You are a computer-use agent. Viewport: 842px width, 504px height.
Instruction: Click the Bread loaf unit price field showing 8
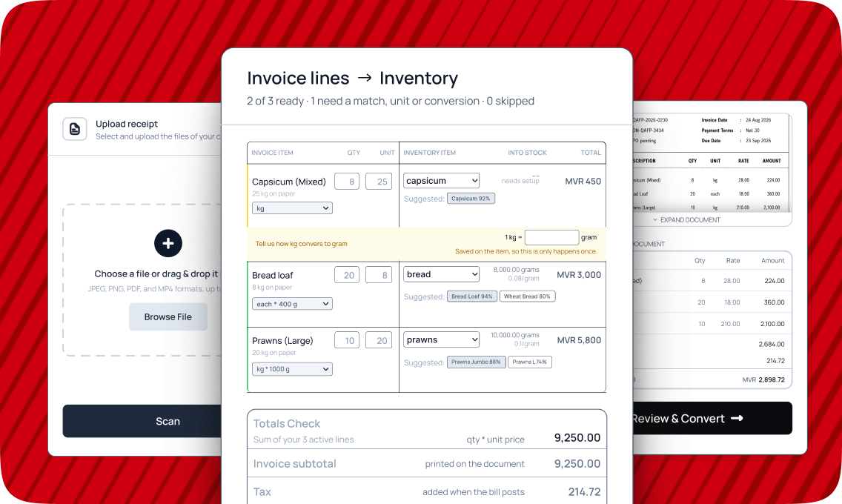point(379,275)
